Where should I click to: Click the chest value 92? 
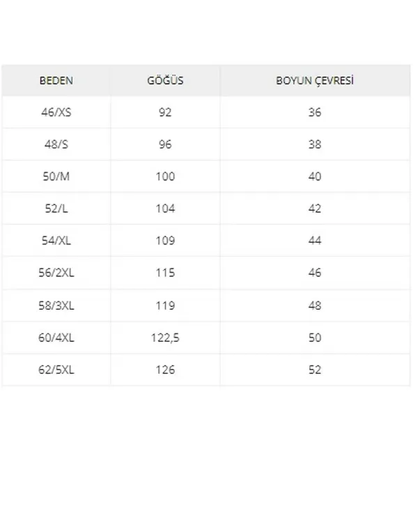[x=165, y=112]
